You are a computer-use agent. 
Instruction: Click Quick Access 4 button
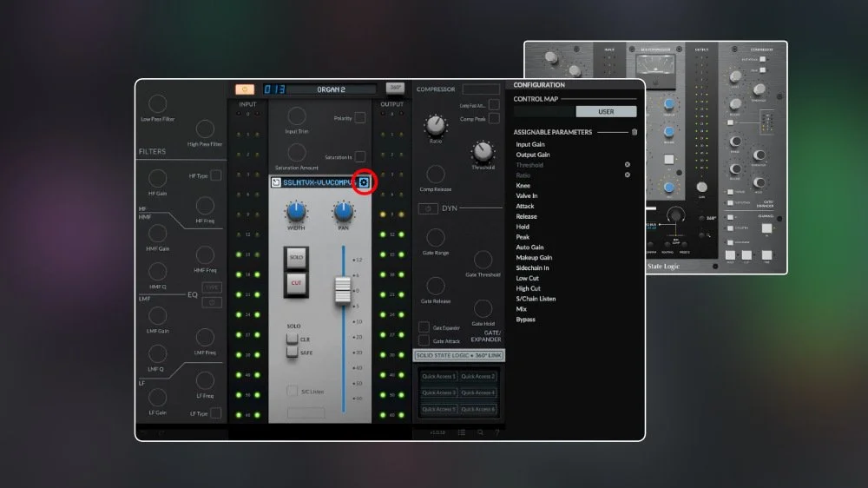pos(477,392)
